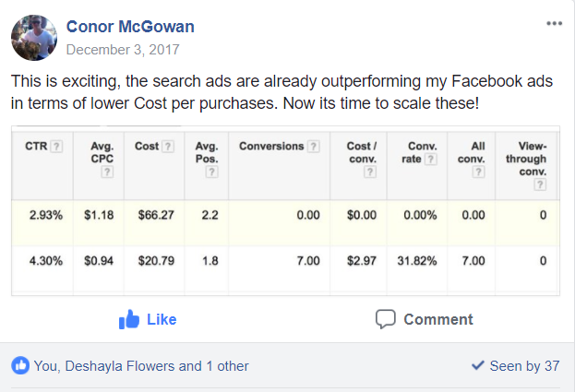Open Conor McGowan's profile name link
575x392 pixels.
[x=130, y=27]
